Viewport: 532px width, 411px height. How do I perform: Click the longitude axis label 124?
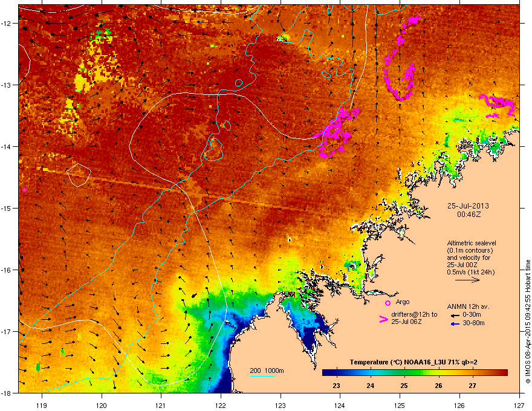pos(340,405)
